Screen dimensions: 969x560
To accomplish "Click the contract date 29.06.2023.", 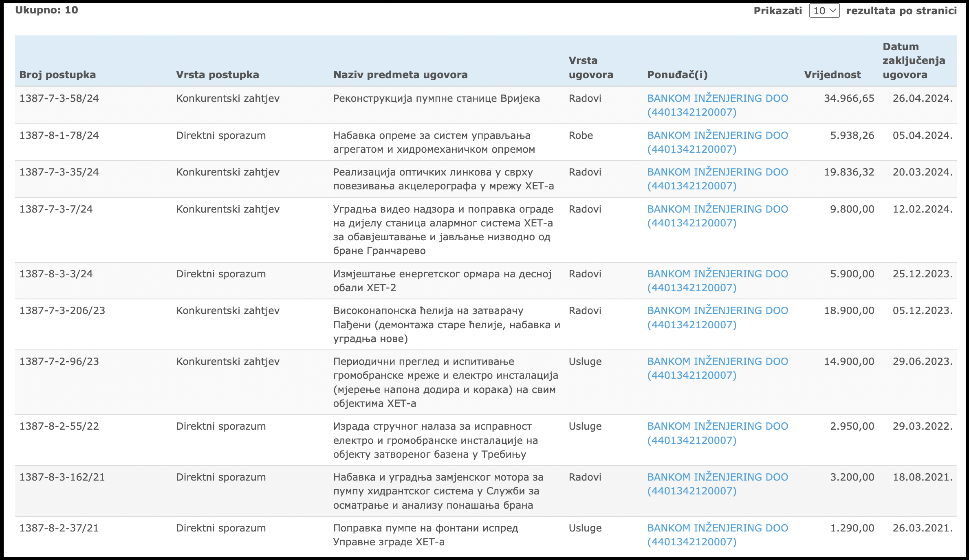I will click(x=923, y=362).
